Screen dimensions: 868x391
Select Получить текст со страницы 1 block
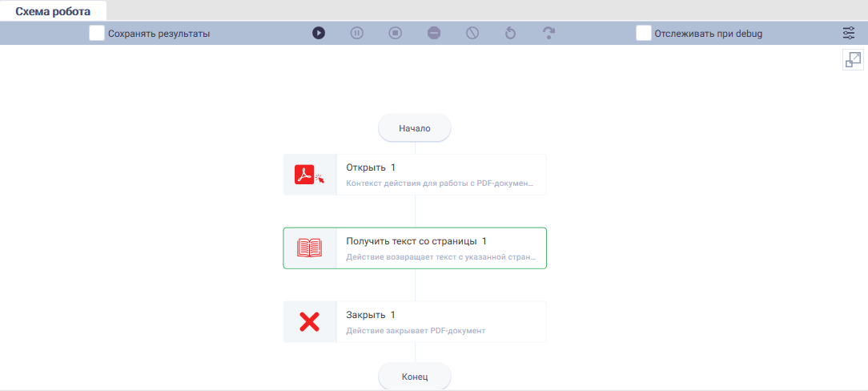(415, 248)
